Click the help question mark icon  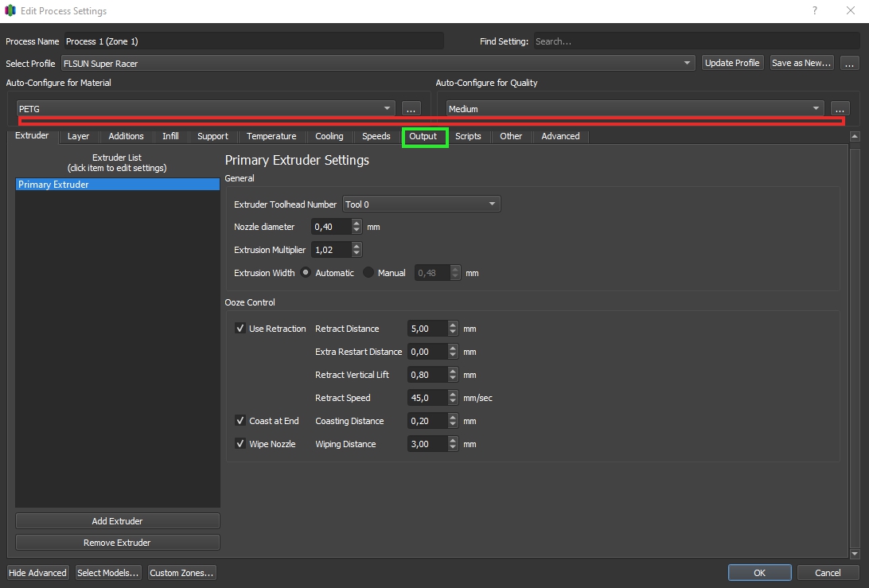click(x=814, y=11)
